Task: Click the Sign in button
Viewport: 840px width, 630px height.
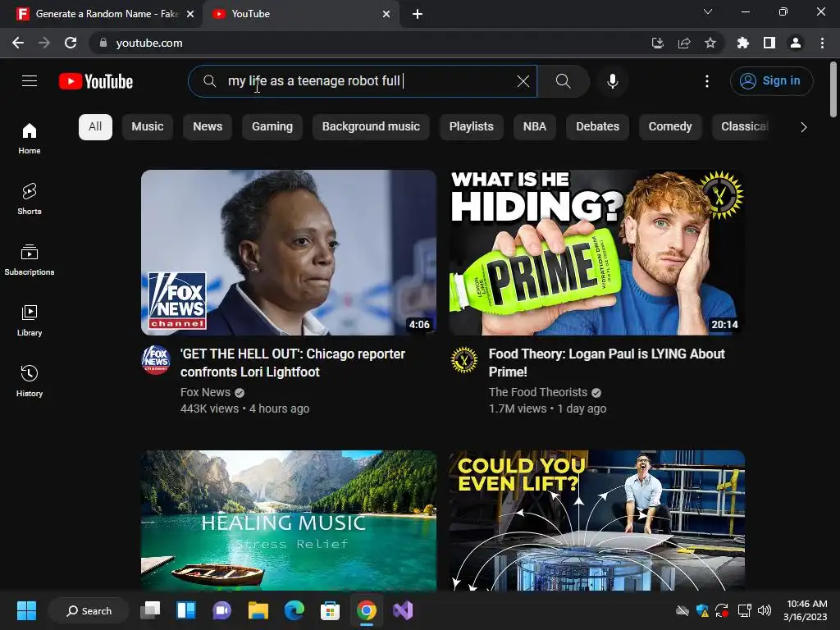Action: [771, 81]
